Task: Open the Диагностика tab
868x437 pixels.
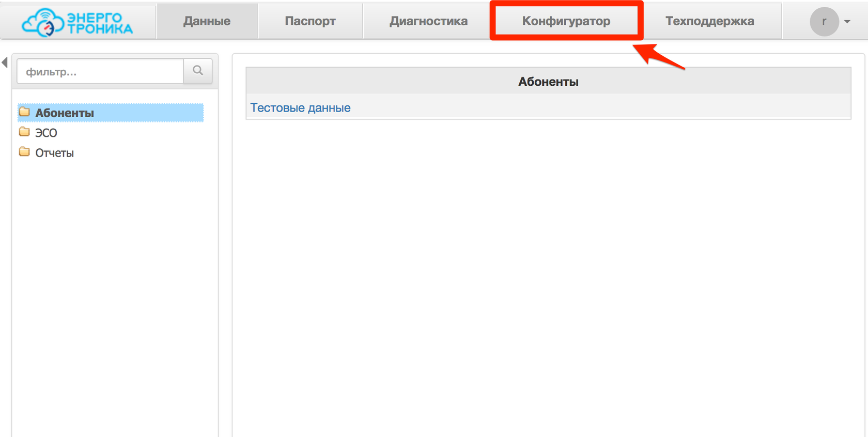Action: pos(428,21)
